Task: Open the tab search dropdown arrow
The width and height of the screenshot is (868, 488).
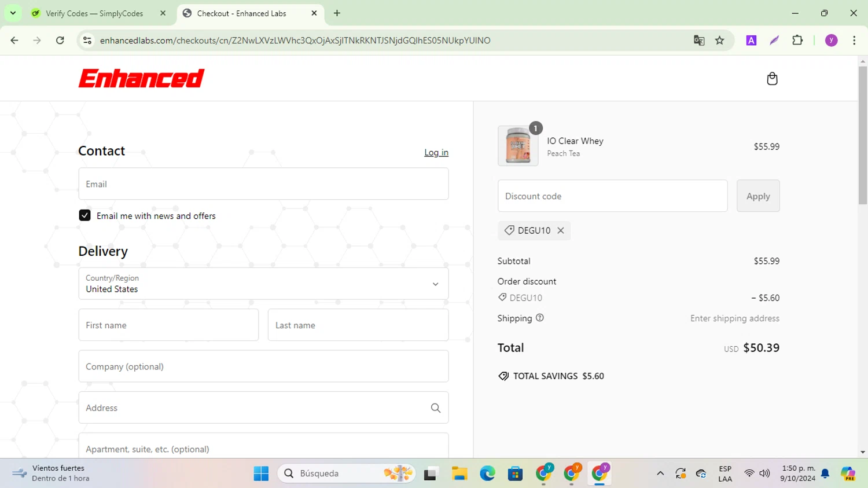Action: (x=13, y=13)
